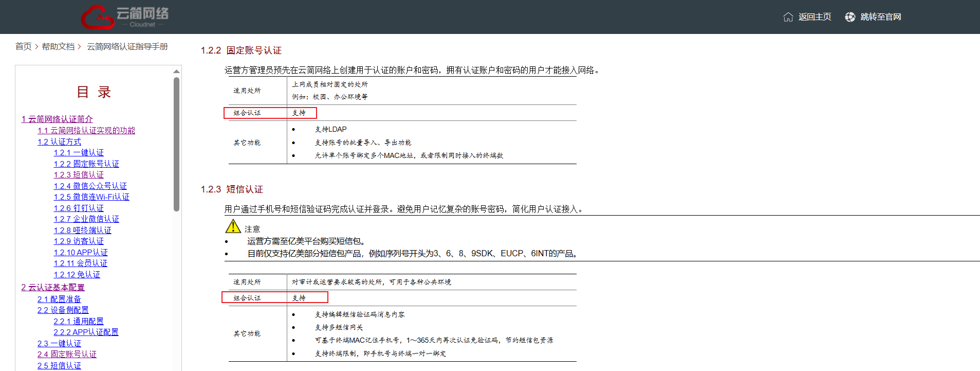This screenshot has width=980, height=371.
Task: Click the globe icon beside 跳转至官网
Action: click(x=850, y=17)
